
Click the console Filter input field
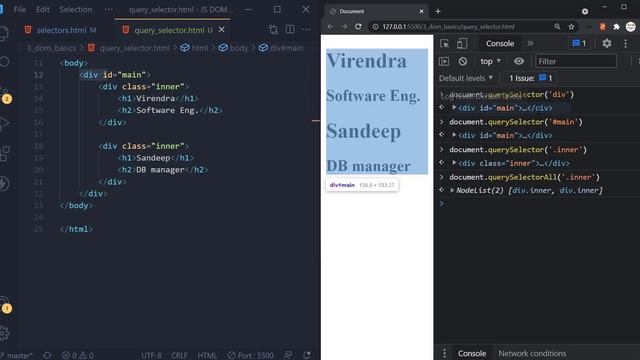tap(576, 61)
